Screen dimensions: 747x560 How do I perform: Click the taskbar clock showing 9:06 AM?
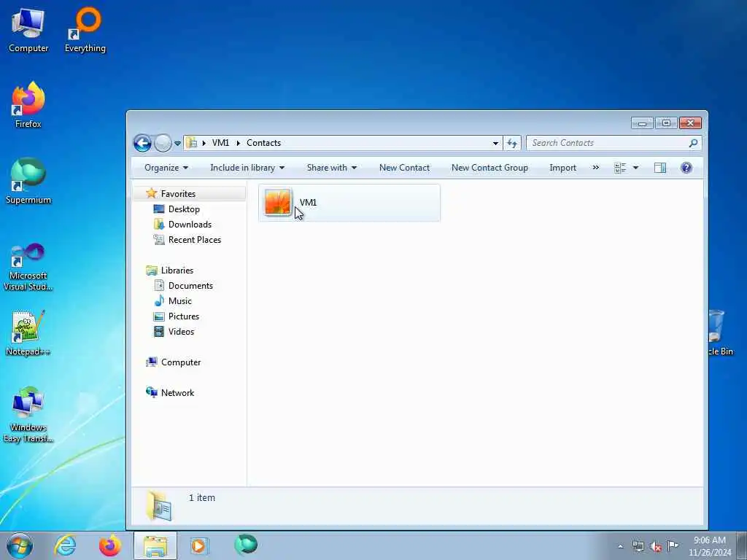710,546
